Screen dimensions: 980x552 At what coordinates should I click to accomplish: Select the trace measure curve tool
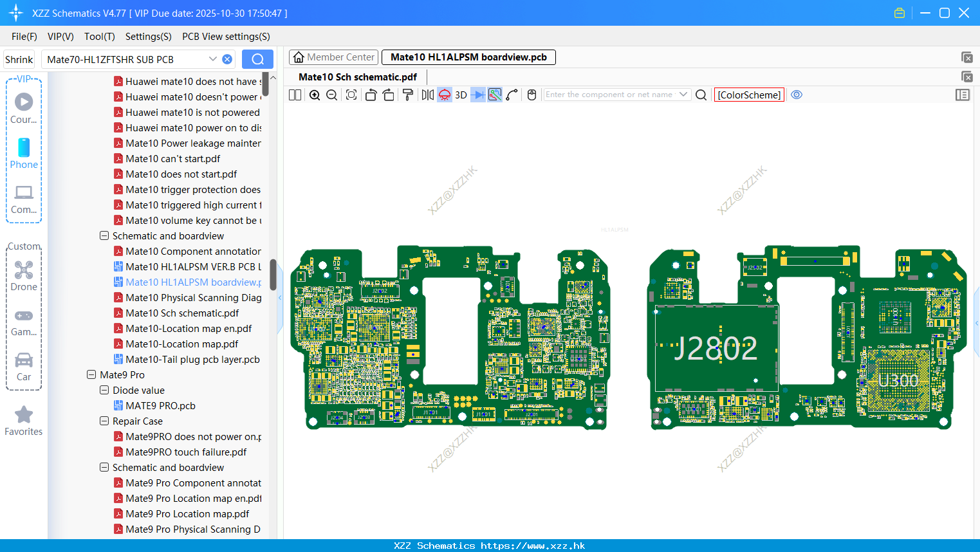512,95
